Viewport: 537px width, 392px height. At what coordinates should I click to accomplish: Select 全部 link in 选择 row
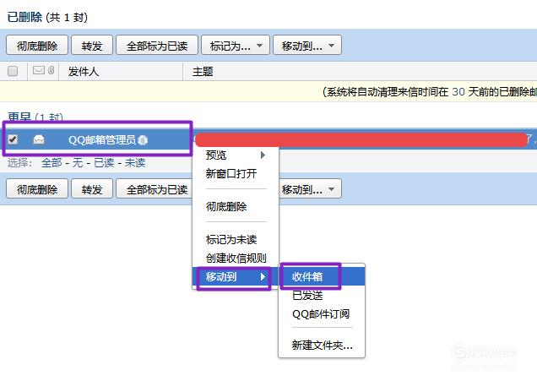click(x=52, y=162)
